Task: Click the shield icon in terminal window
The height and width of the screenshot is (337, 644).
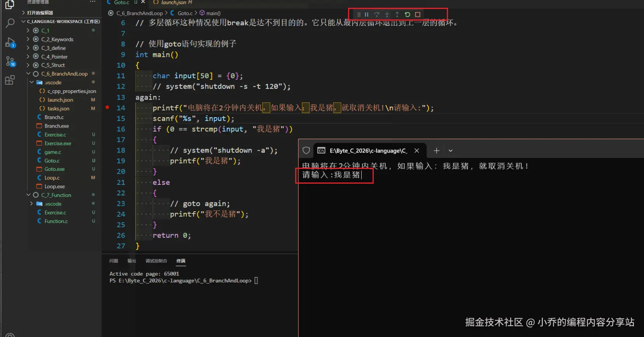Action: [306, 151]
